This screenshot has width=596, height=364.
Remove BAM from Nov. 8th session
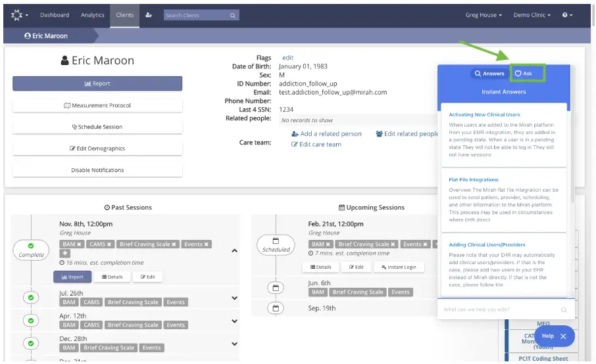point(79,244)
